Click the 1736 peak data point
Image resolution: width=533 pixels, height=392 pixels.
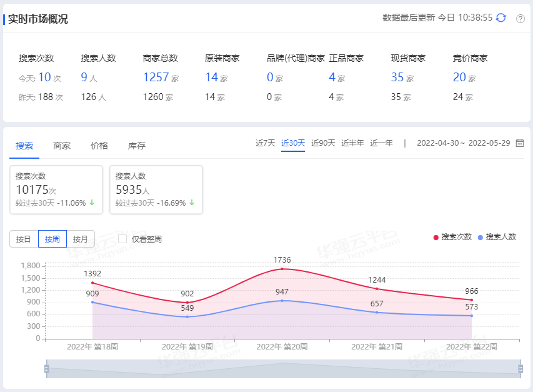click(282, 269)
